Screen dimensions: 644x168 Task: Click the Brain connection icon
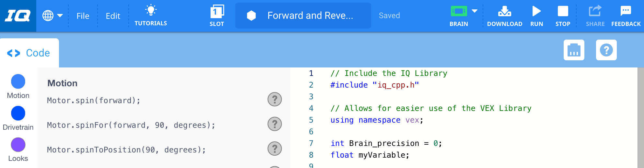pyautogui.click(x=459, y=12)
